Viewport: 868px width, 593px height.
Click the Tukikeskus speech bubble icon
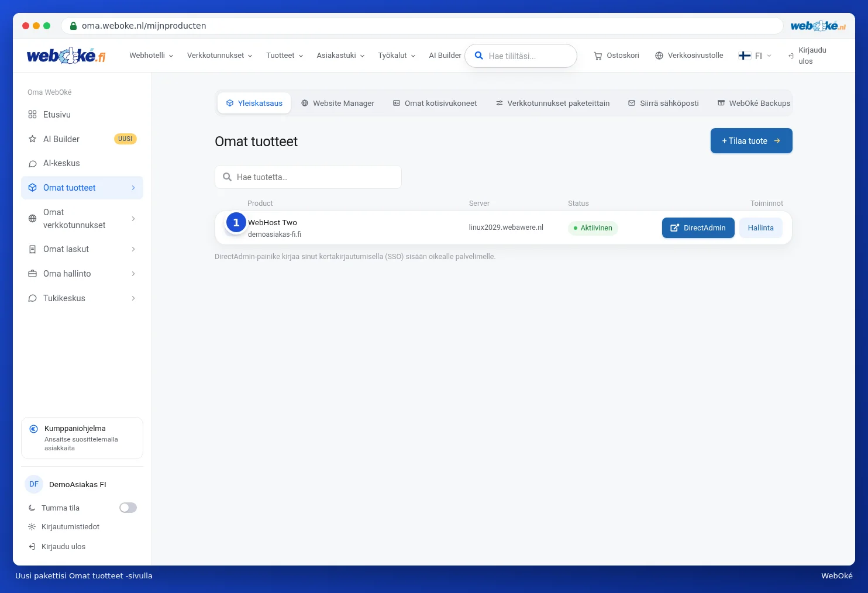(33, 298)
